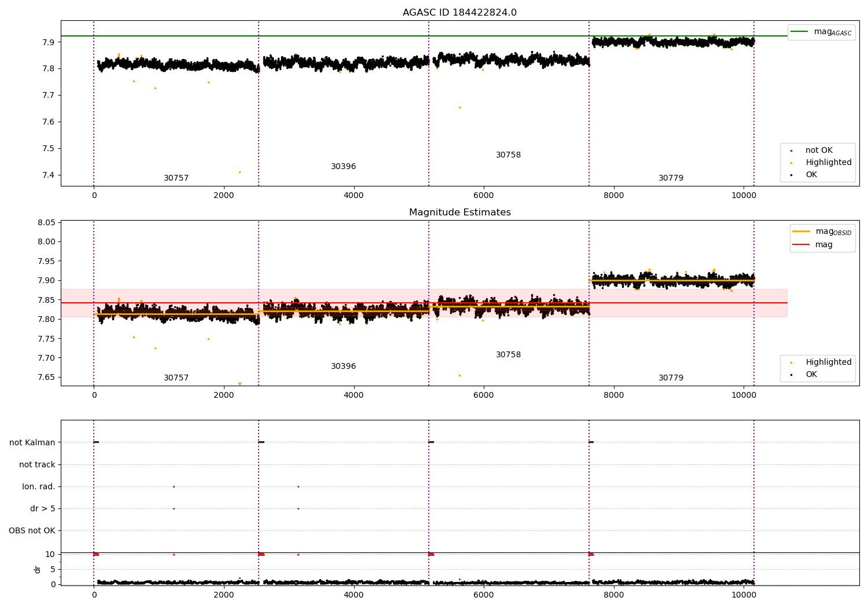Click the 'dr > 5' axis label

(x=43, y=509)
